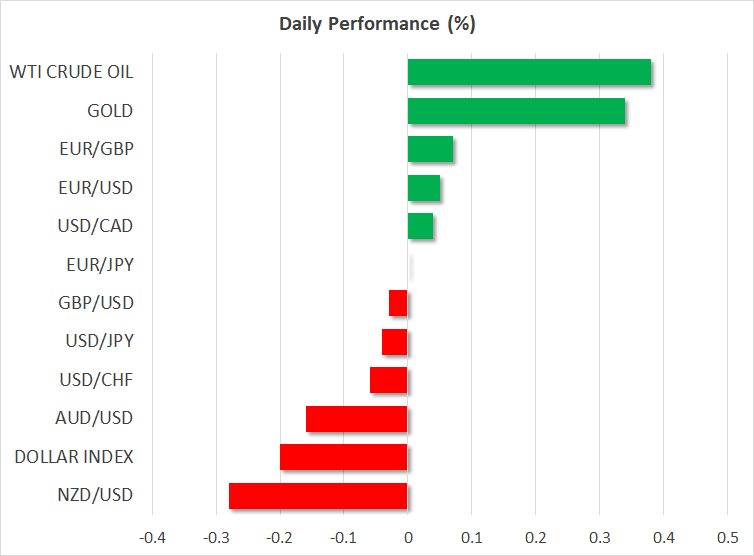The width and height of the screenshot is (754, 556).
Task: Click the 0 tick label on x-axis
Action: 407,536
